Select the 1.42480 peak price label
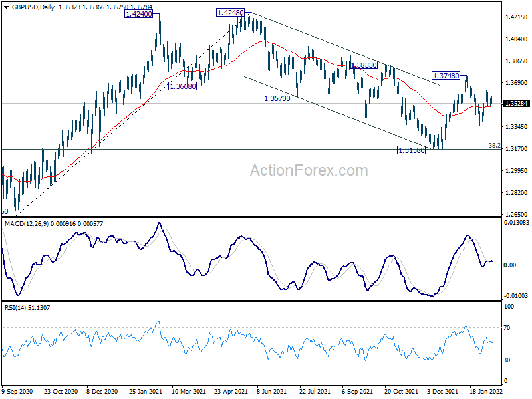532x399 pixels. click(230, 13)
